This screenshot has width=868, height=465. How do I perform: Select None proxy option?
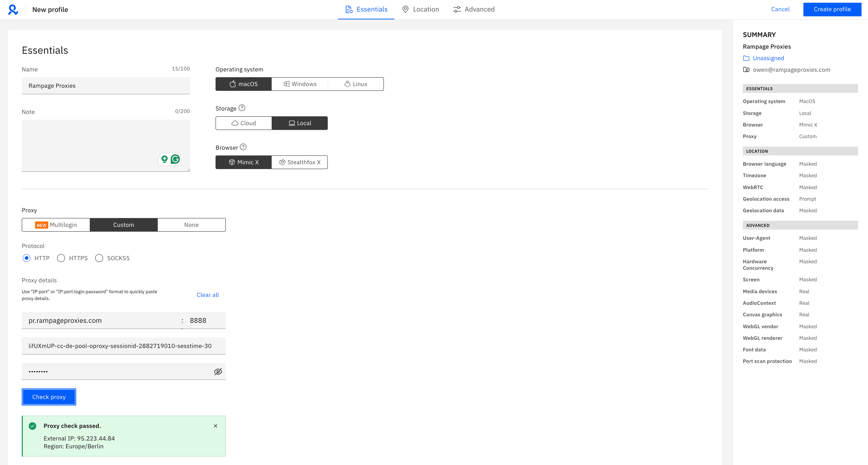click(191, 225)
